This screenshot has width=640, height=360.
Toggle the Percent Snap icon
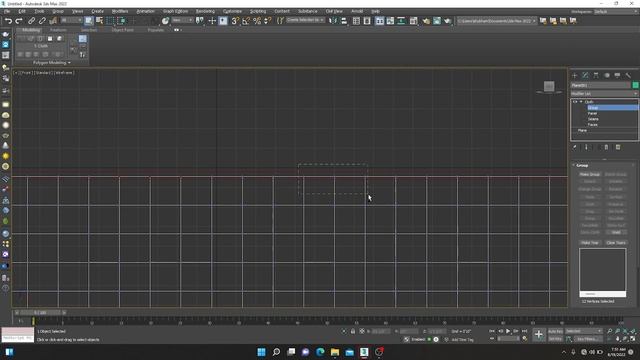(x=257, y=21)
